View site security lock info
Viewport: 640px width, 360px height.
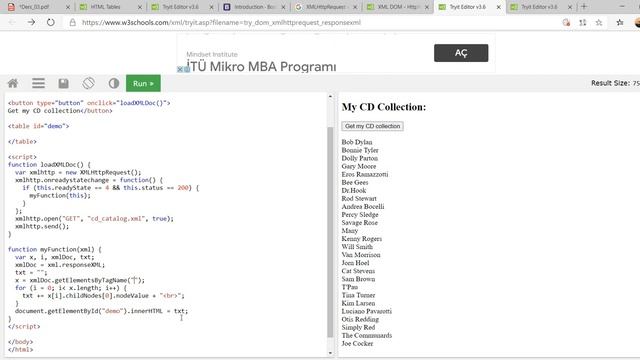[72, 22]
